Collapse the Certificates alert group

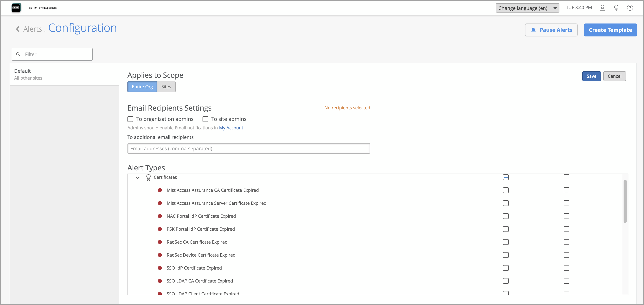(138, 177)
